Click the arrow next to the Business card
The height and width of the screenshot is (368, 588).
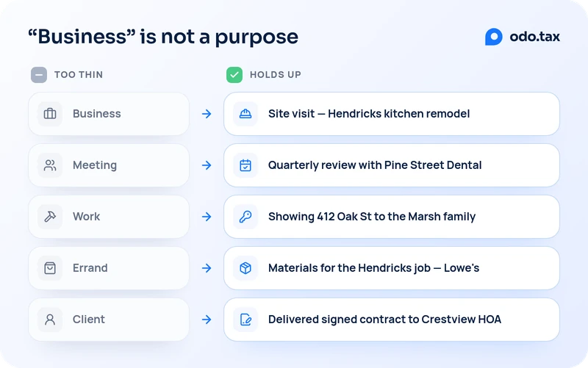[207, 114]
